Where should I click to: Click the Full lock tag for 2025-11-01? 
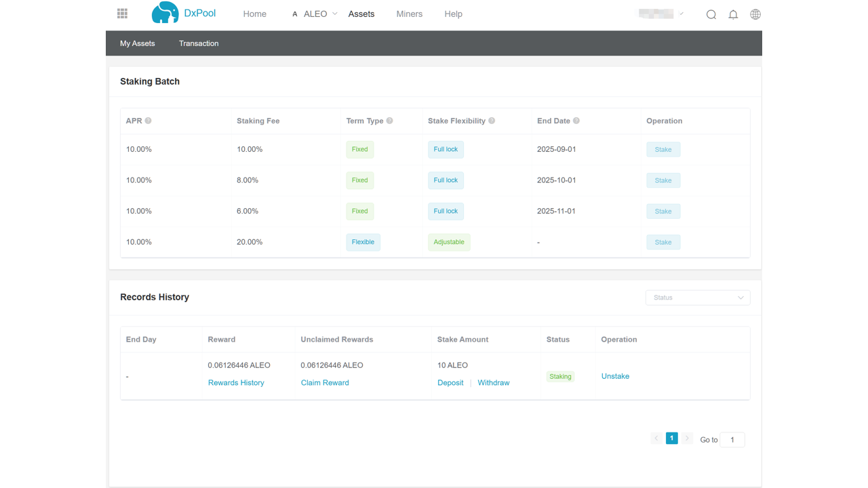pos(446,211)
